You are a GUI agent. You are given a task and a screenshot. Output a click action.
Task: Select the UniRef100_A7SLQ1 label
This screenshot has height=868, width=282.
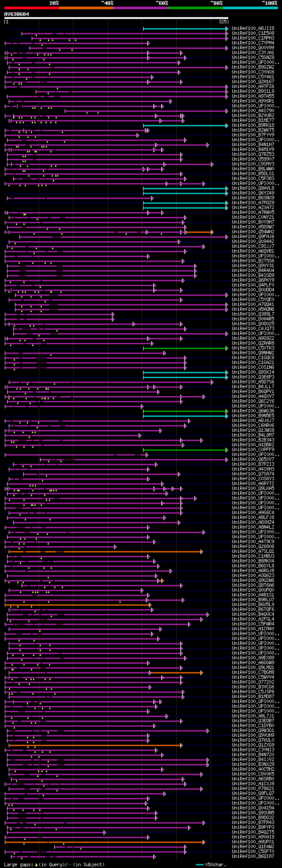[253, 551]
